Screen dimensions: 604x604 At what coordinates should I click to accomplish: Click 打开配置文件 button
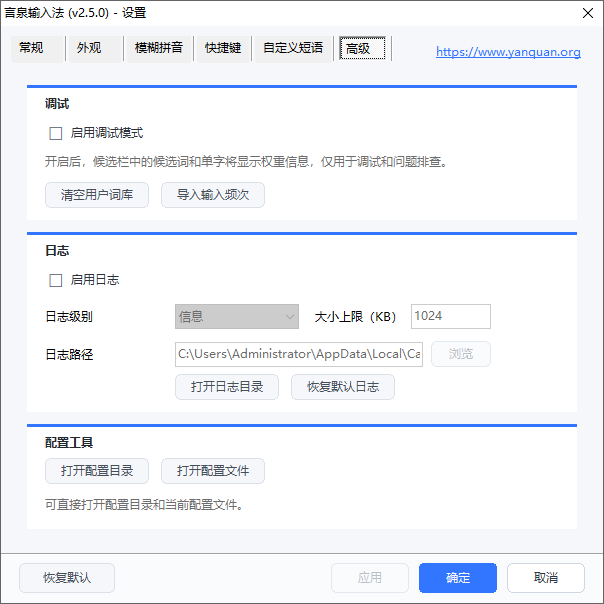pos(213,471)
